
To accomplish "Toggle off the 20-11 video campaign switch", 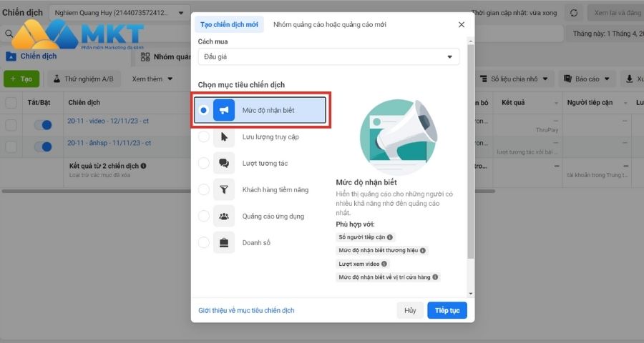I will tap(43, 125).
